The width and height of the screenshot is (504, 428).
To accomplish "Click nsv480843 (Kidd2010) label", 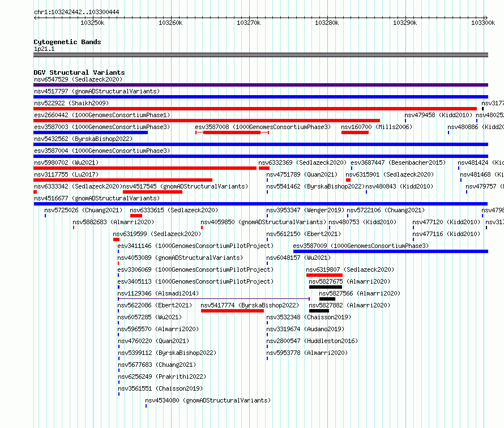I will (x=399, y=186).
